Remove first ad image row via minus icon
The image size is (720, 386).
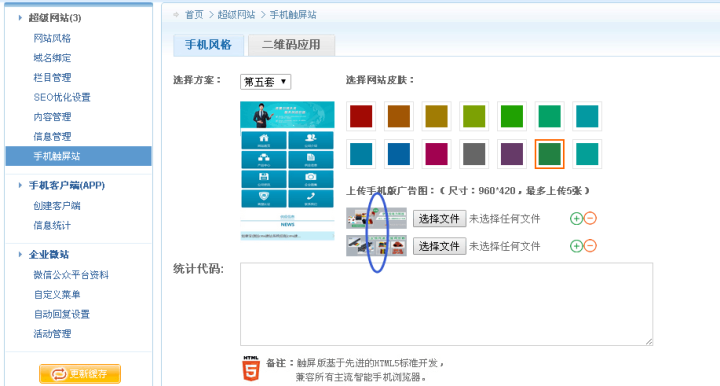pos(590,218)
